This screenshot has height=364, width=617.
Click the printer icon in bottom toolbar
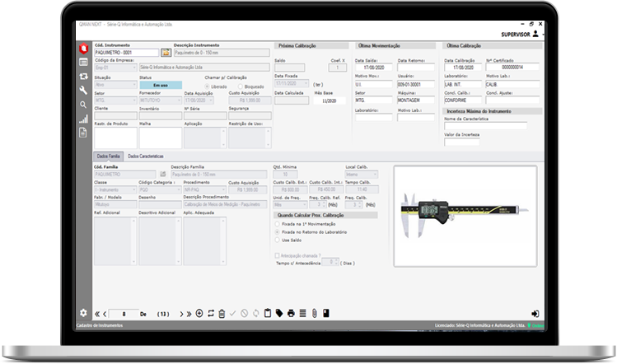(x=291, y=314)
